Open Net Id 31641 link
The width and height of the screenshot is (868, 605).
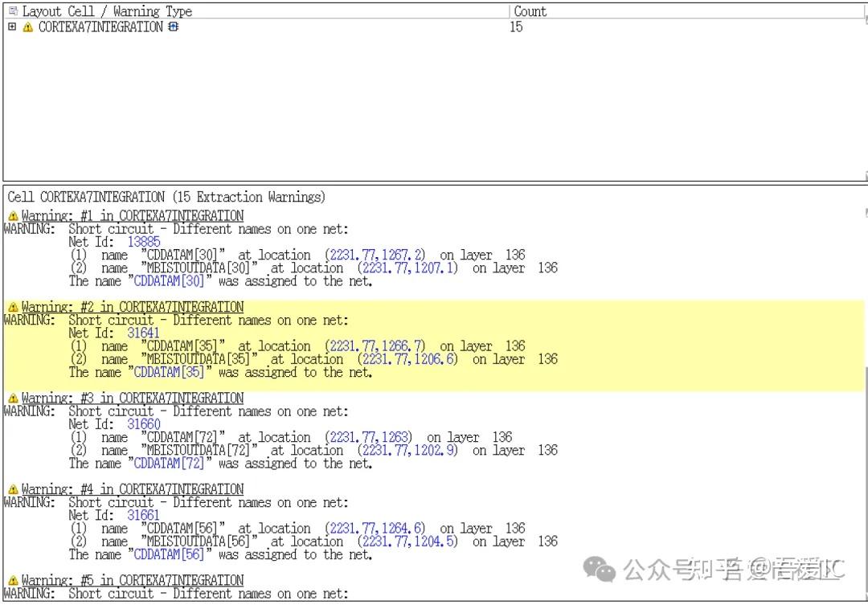coord(143,333)
